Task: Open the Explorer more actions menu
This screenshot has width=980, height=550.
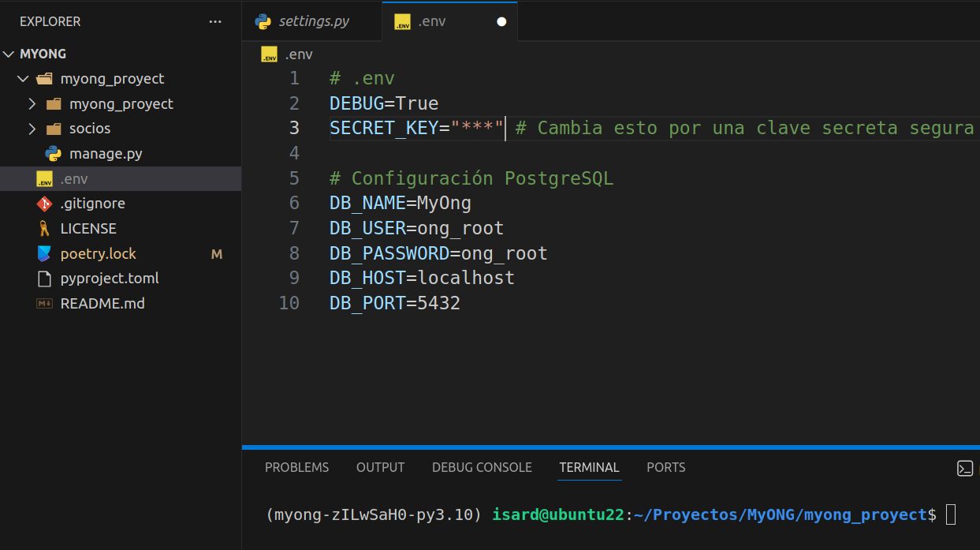Action: (215, 21)
